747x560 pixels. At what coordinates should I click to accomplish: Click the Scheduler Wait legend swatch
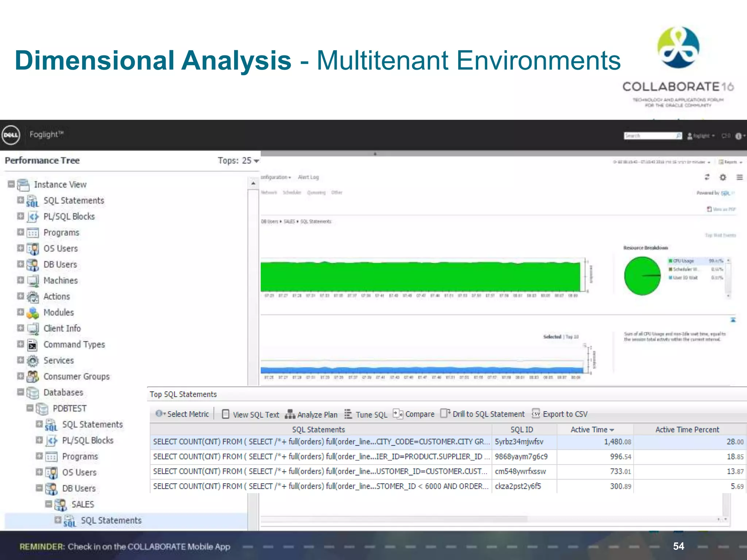(670, 269)
